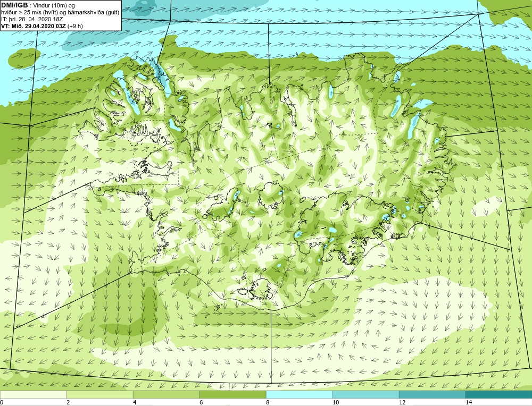
Task: Click the legend tick label '12'
Action: [402, 402]
